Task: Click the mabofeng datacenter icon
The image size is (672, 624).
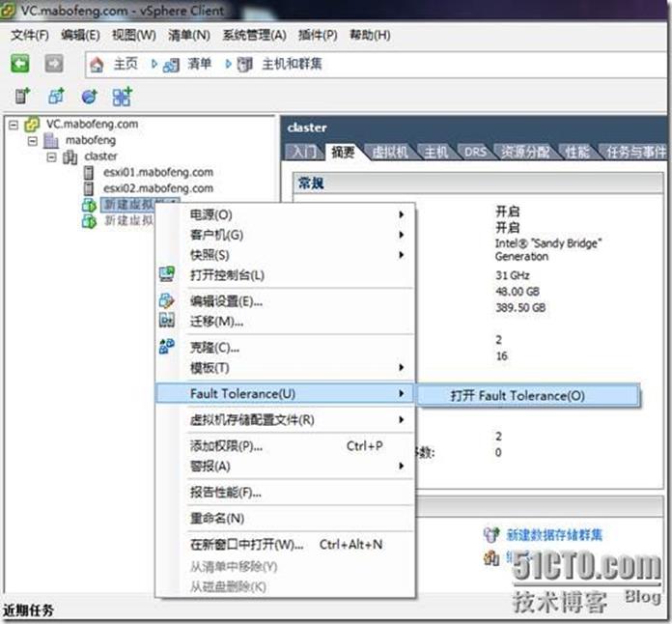Action: 51,140
